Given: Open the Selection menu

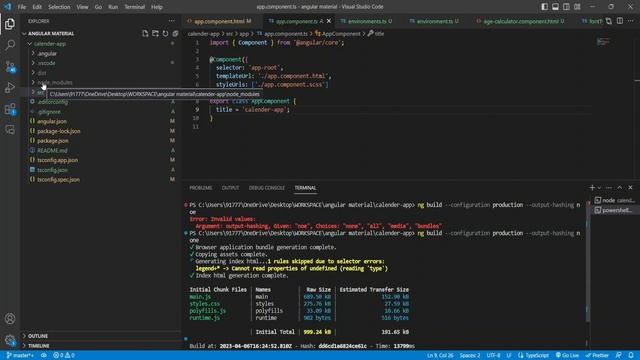Looking at the screenshot, I should [x=59, y=7].
